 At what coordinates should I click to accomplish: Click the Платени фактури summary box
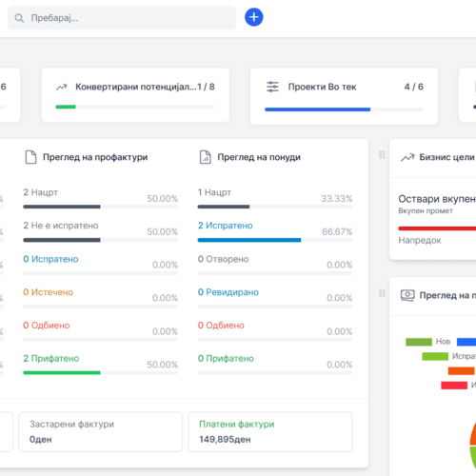click(270, 432)
